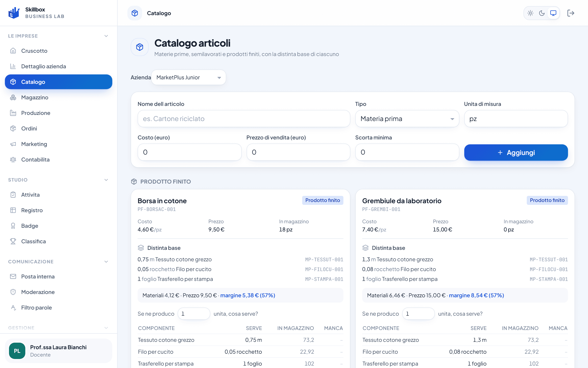Click the Skillbox logo icon
Viewport: 588px width, 368px height.
click(x=14, y=13)
